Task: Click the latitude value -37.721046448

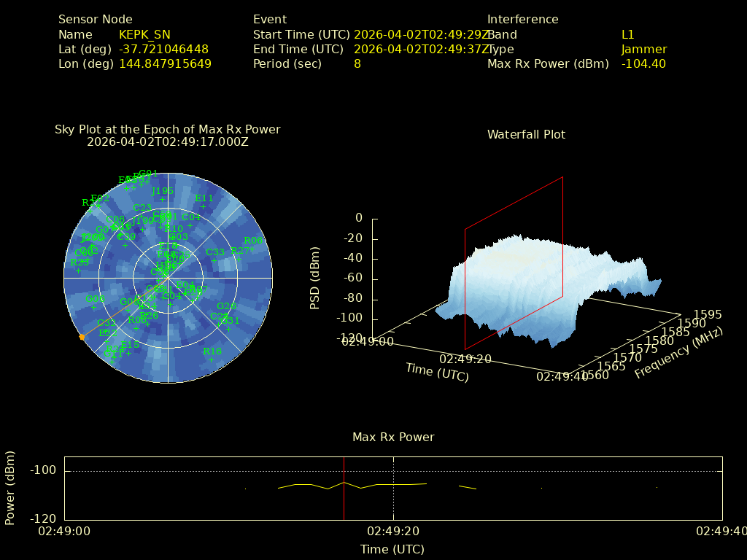Action: click(163, 50)
